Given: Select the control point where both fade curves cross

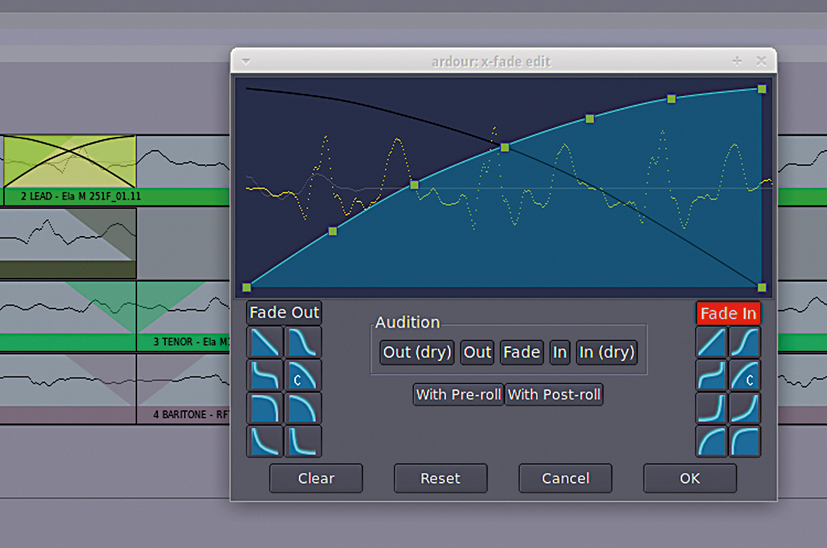Looking at the screenshot, I should [505, 147].
